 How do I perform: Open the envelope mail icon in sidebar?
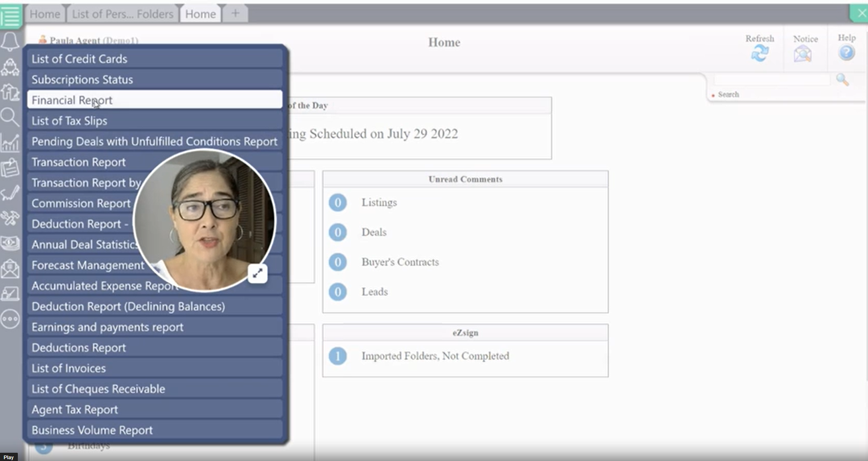tap(10, 269)
